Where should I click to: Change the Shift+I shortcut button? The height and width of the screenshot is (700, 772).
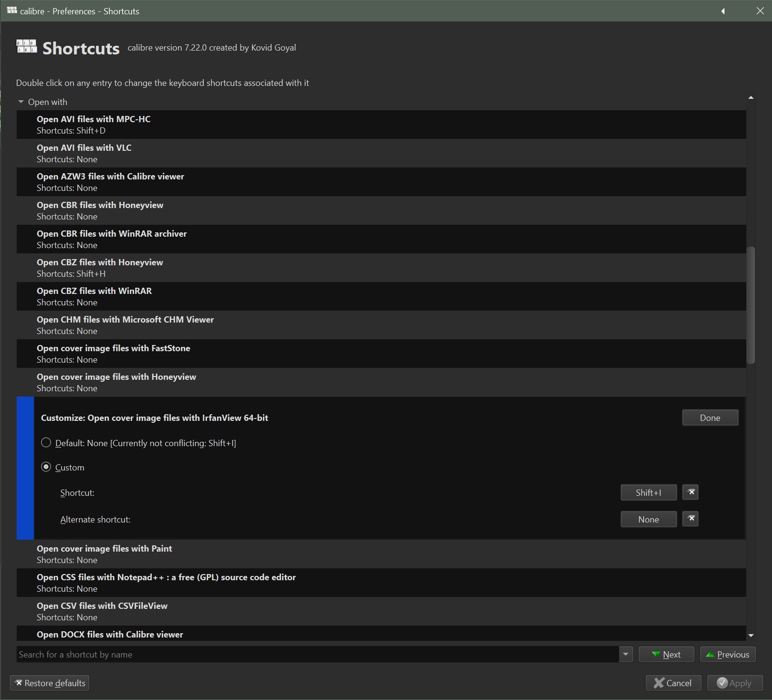pos(648,492)
